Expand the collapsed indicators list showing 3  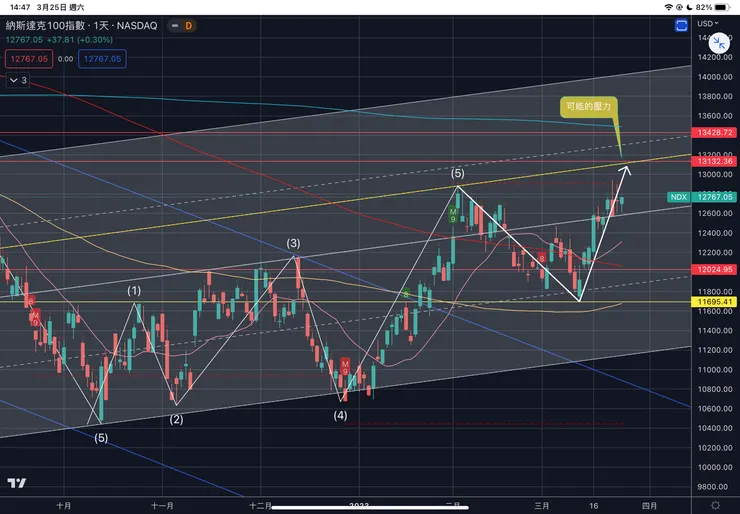tap(19, 80)
